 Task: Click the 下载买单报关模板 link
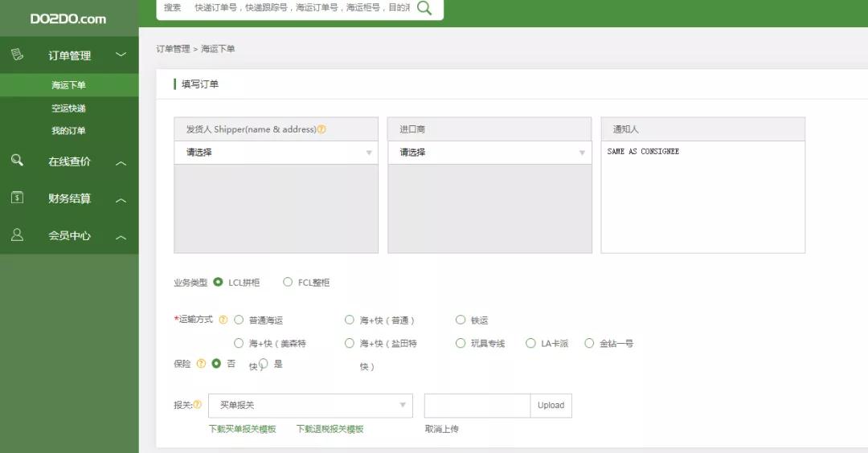pyautogui.click(x=242, y=429)
